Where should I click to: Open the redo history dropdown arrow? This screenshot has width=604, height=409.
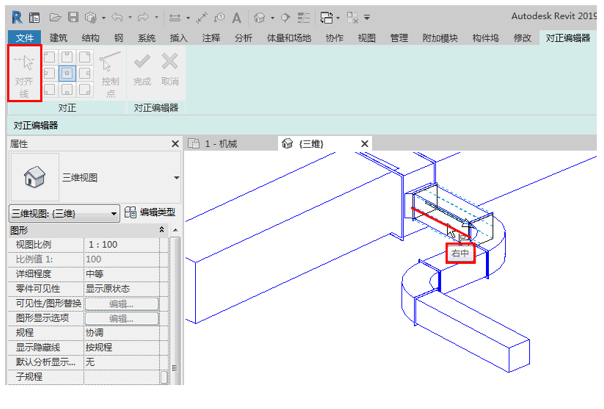point(156,18)
